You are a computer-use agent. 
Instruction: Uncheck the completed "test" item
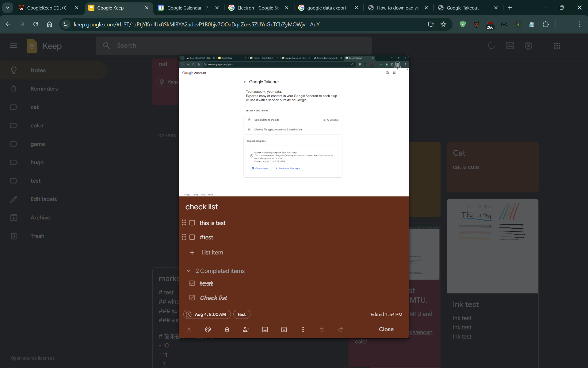pyautogui.click(x=192, y=283)
